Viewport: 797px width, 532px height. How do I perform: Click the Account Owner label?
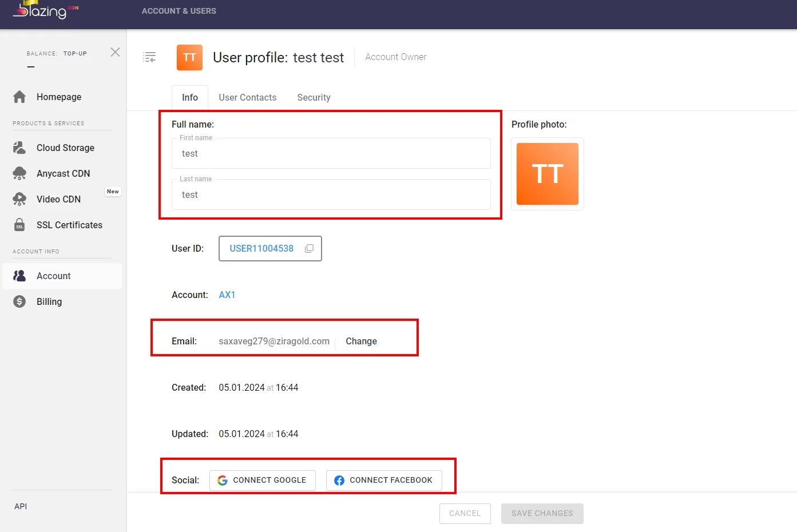pyautogui.click(x=396, y=57)
